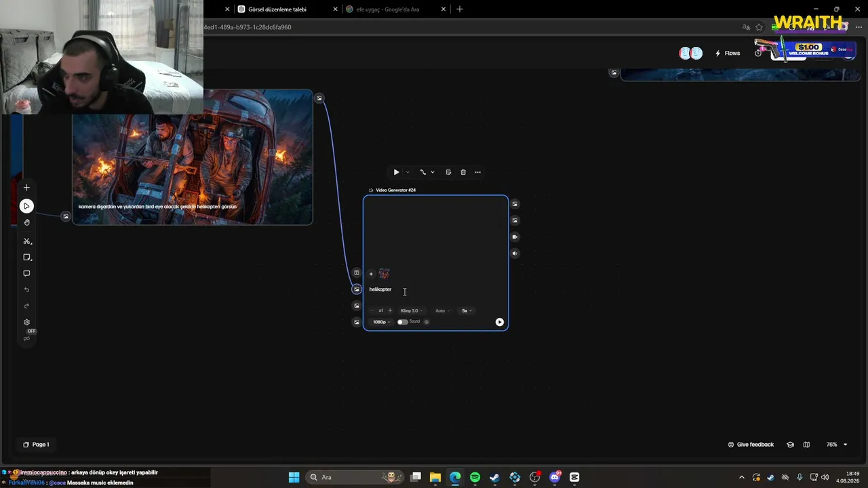Expand run options arrow beside play

click(407, 172)
